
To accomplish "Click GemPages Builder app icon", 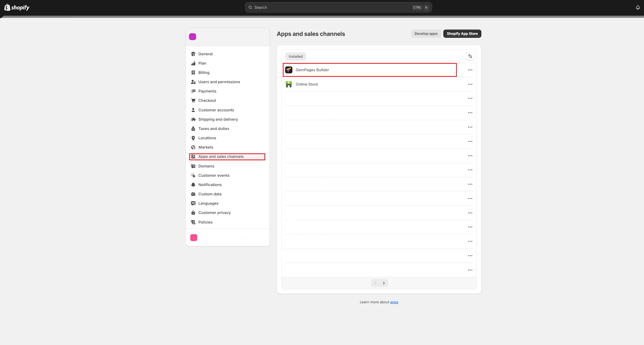I will [x=289, y=70].
